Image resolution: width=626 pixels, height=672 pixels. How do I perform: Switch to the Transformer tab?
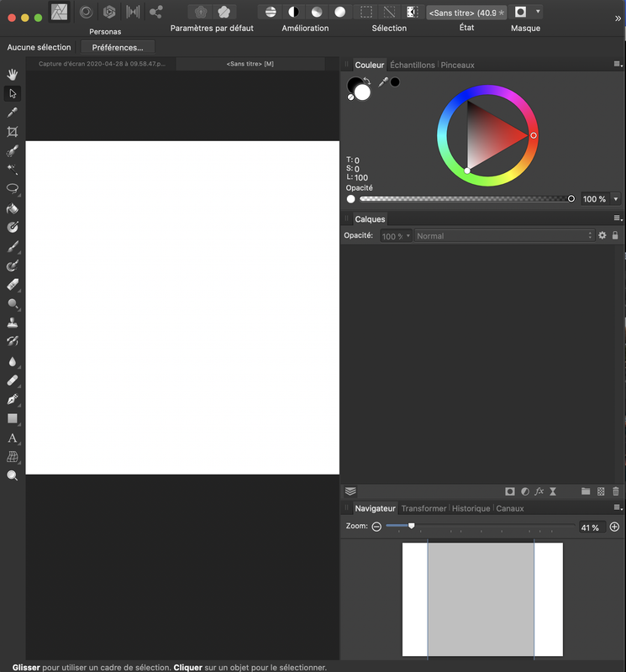pyautogui.click(x=423, y=508)
